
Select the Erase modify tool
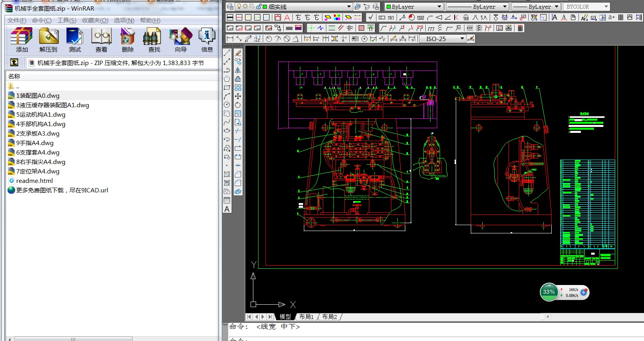pyautogui.click(x=238, y=53)
